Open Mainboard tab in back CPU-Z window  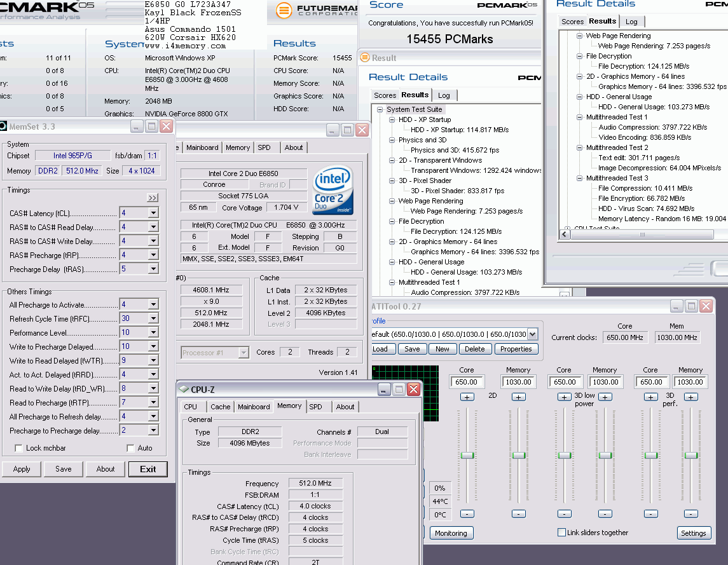click(x=202, y=147)
